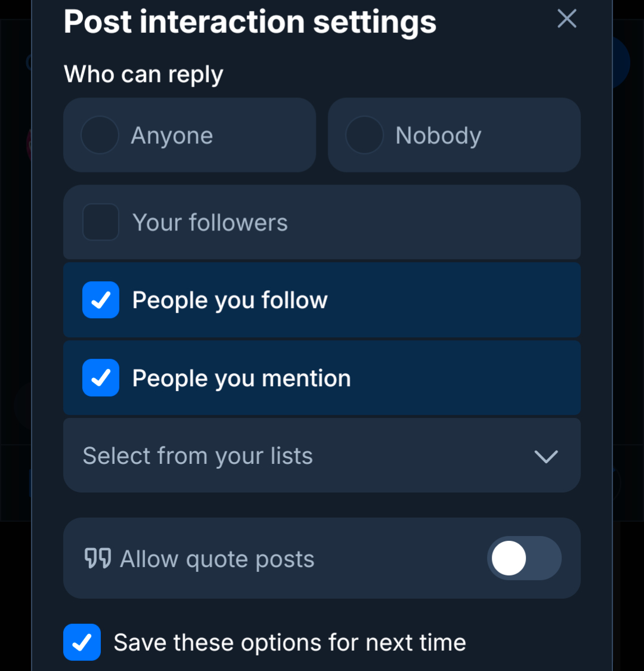The width and height of the screenshot is (644, 671).
Task: Close the Post interaction settings dialog
Action: [566, 19]
